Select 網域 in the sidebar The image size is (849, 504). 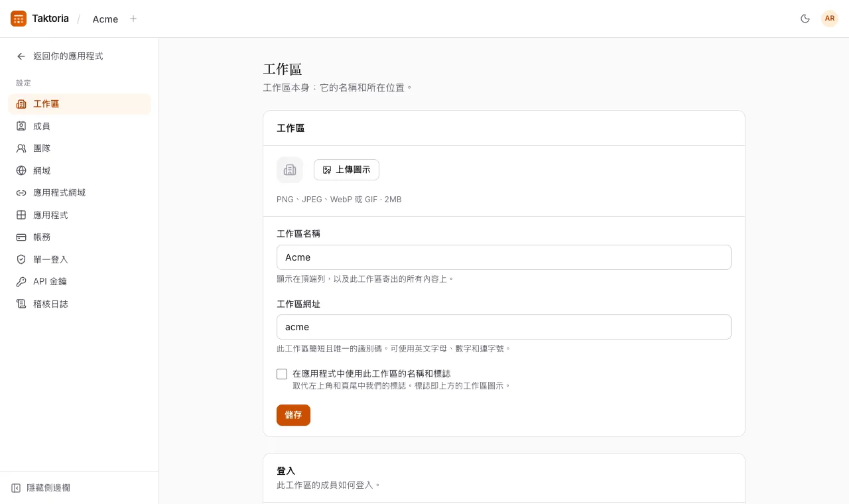tap(80, 170)
